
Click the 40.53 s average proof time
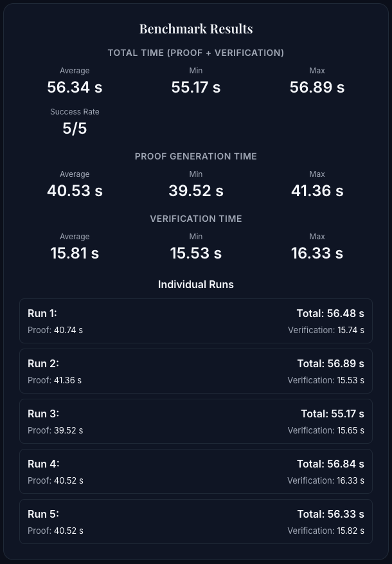click(75, 191)
